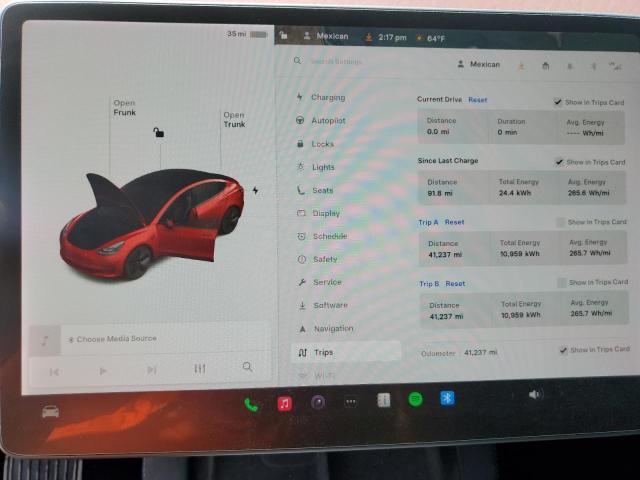Tap the download icon in settings header
640x480 pixels.
pos(521,66)
